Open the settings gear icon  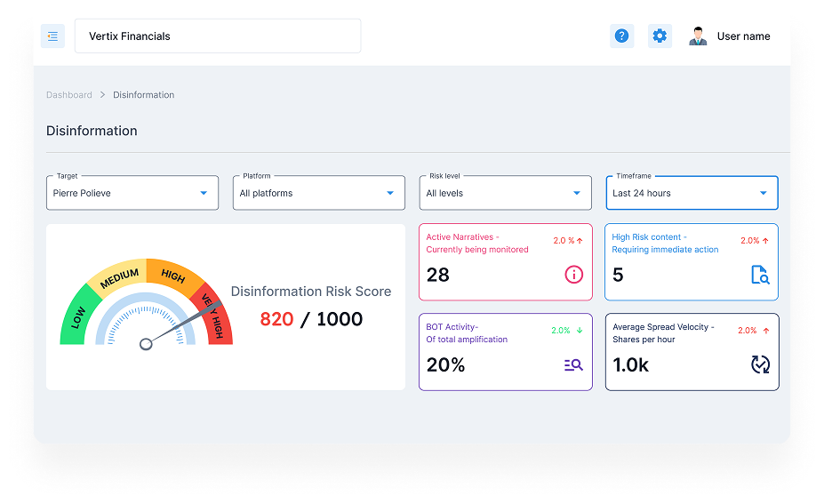point(660,36)
